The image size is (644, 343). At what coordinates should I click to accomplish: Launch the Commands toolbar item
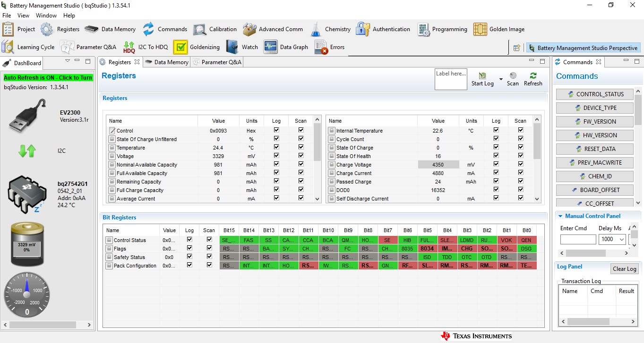coord(148,29)
